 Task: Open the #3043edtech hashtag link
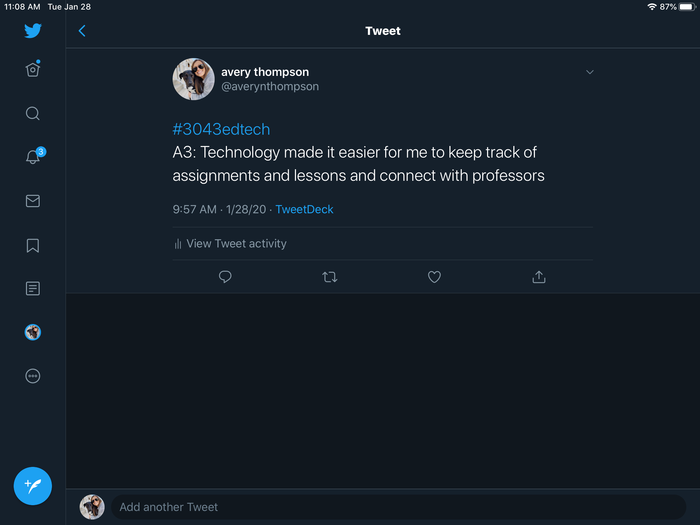pos(221,129)
